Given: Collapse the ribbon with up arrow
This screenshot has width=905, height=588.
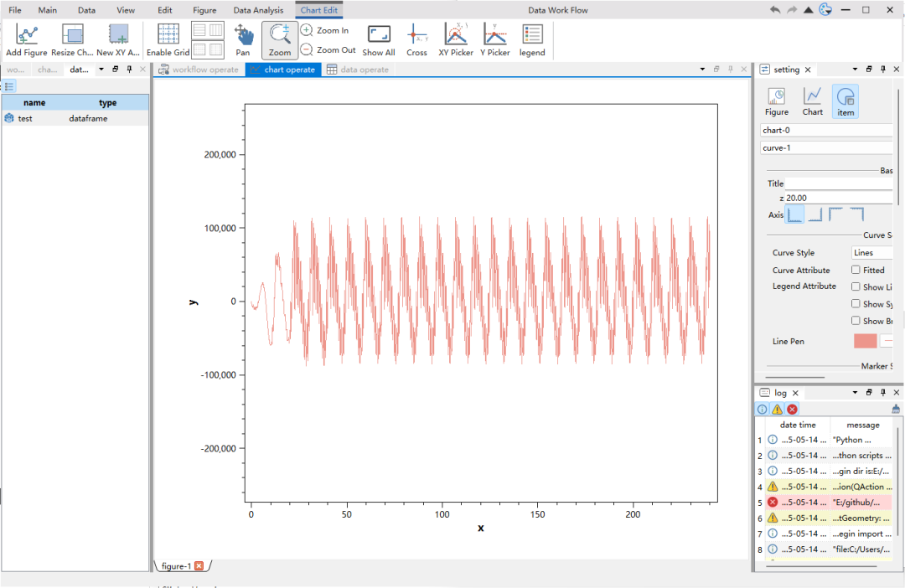Looking at the screenshot, I should click(809, 10).
